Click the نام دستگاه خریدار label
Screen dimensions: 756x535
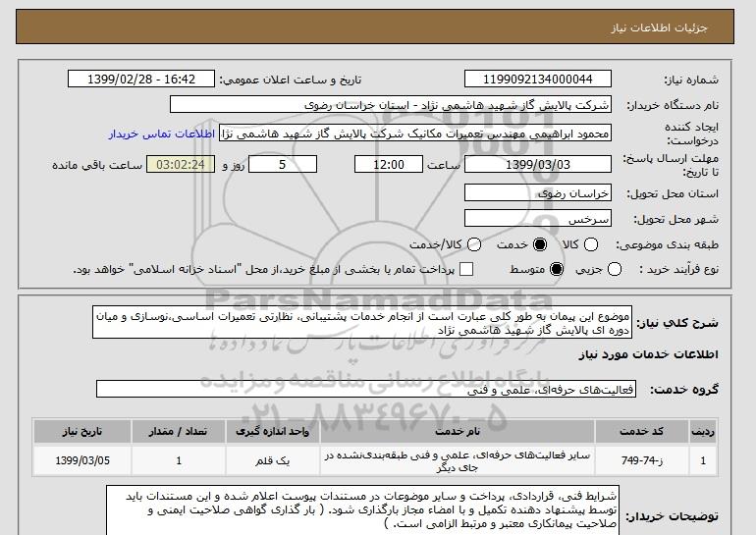pyautogui.click(x=673, y=105)
